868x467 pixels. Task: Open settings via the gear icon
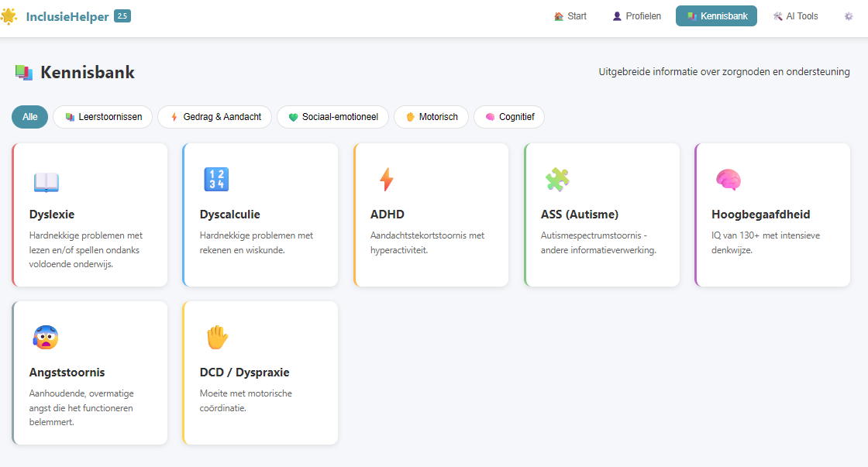849,16
